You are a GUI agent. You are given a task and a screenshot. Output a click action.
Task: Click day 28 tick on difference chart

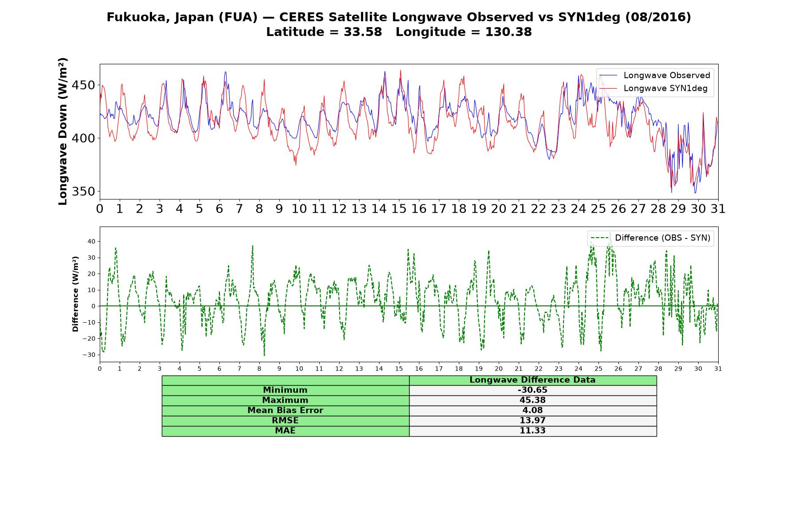tap(658, 368)
